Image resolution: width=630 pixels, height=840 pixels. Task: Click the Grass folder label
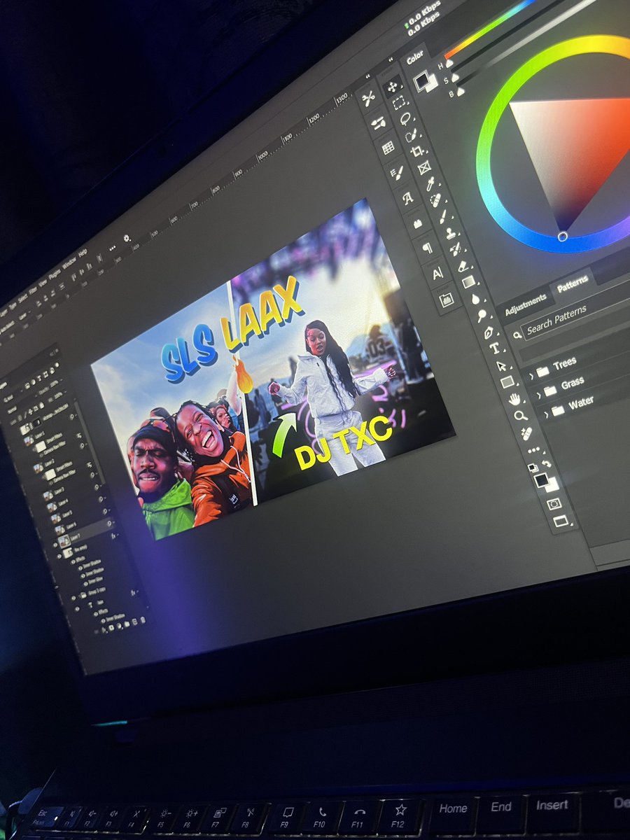pyautogui.click(x=573, y=383)
